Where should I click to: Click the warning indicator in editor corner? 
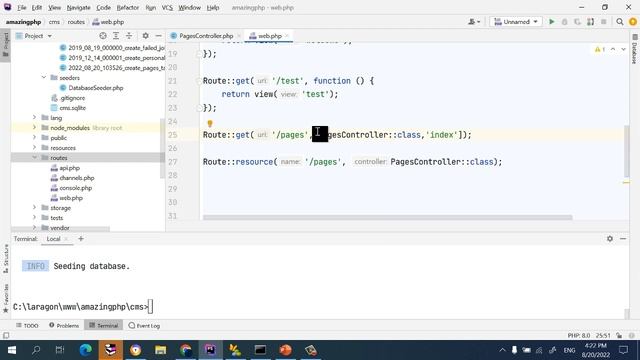[x=600, y=49]
